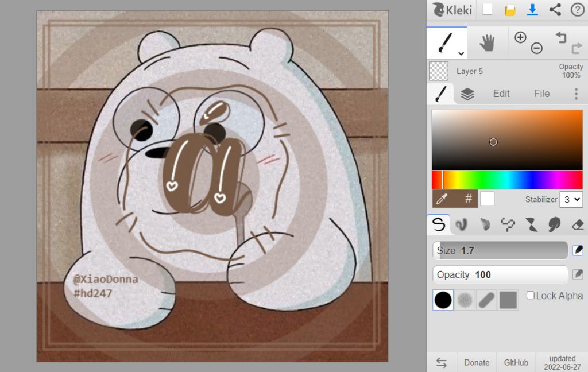
Task: Zoom in with the plus magnifier
Action: [x=520, y=37]
